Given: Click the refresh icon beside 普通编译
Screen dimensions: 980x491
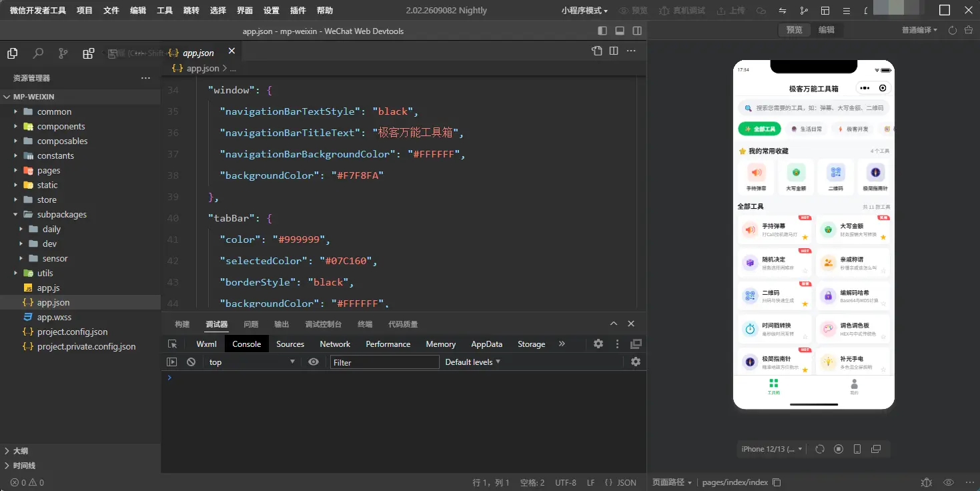Looking at the screenshot, I should click(953, 30).
